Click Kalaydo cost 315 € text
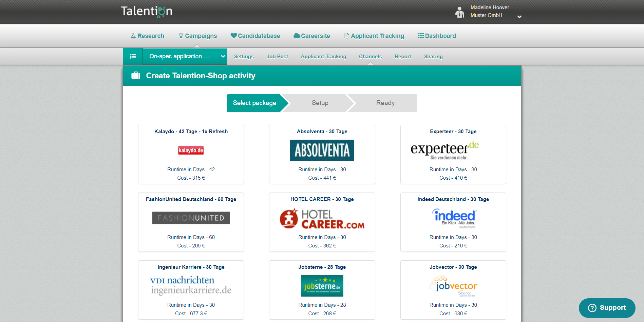The height and width of the screenshot is (322, 644). pyautogui.click(x=191, y=178)
